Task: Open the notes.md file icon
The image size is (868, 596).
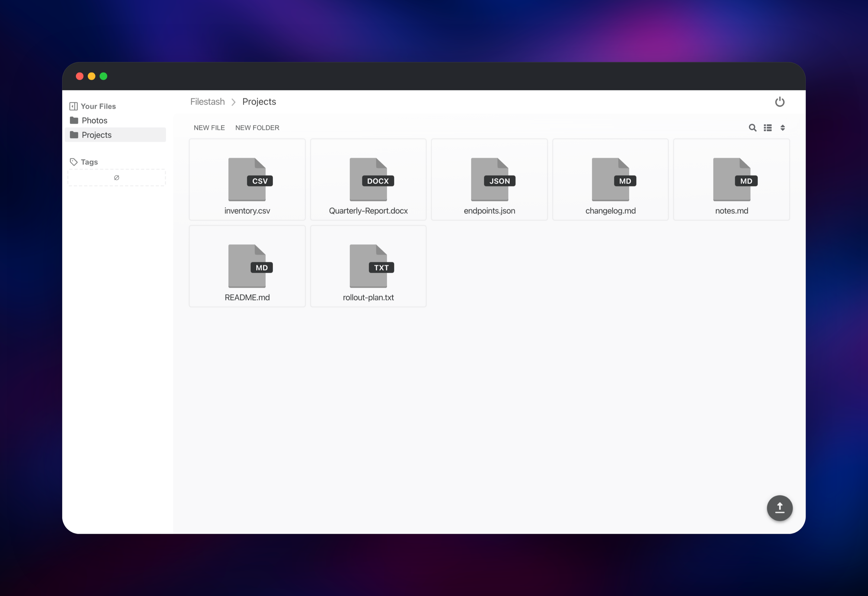Action: pyautogui.click(x=735, y=179)
